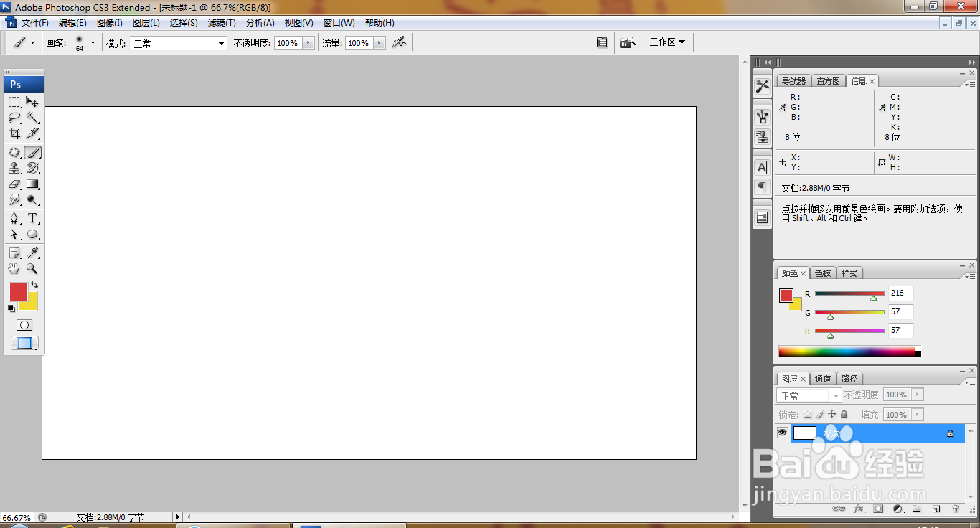
Task: Switch to the 路径 tab
Action: click(849, 379)
